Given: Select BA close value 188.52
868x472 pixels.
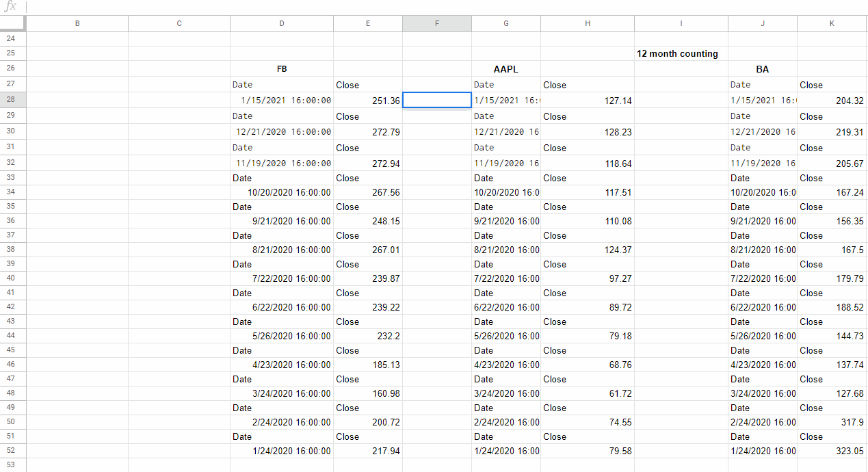Looking at the screenshot, I should click(x=832, y=308).
